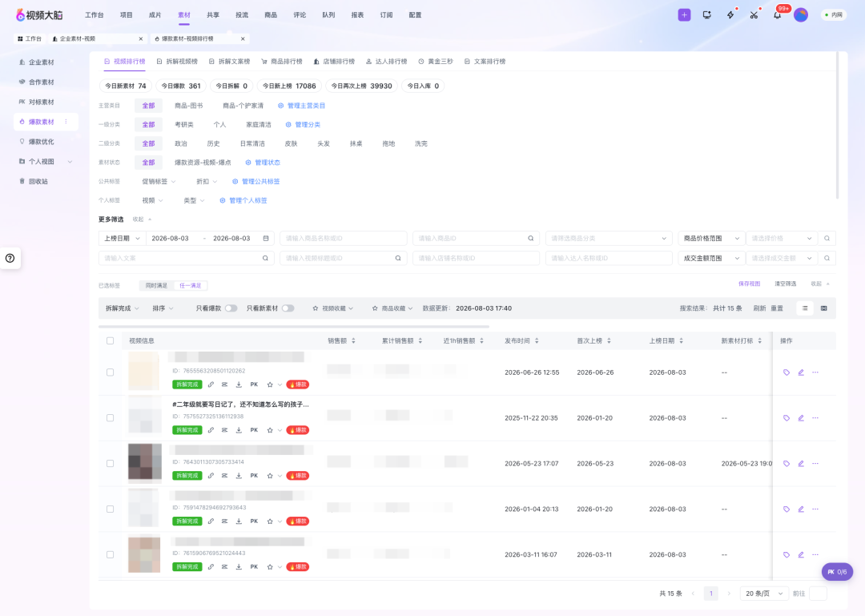
Task: Open thumbnail of video ID 7643011307305733414
Action: click(x=144, y=461)
